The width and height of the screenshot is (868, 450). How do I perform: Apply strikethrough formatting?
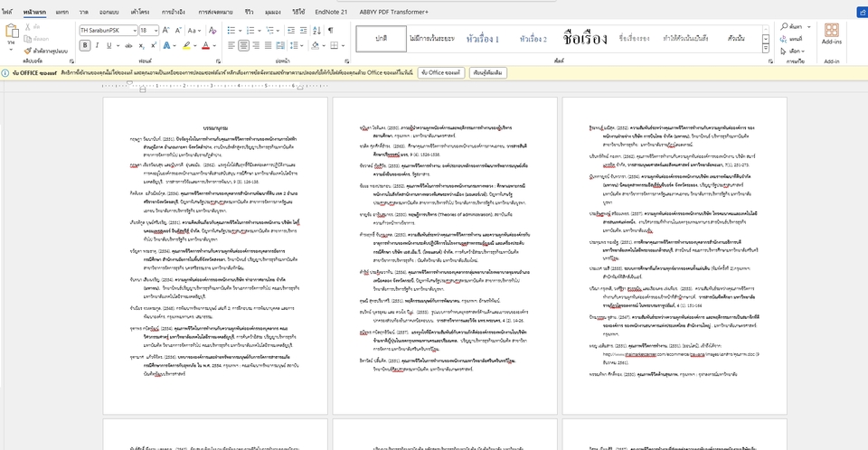tap(128, 45)
